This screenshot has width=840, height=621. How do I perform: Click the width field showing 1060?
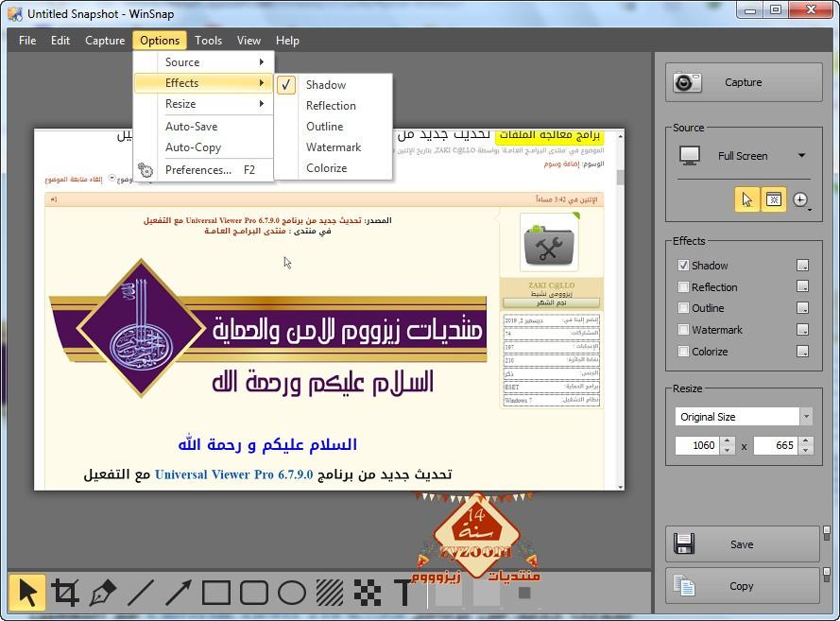coord(698,445)
